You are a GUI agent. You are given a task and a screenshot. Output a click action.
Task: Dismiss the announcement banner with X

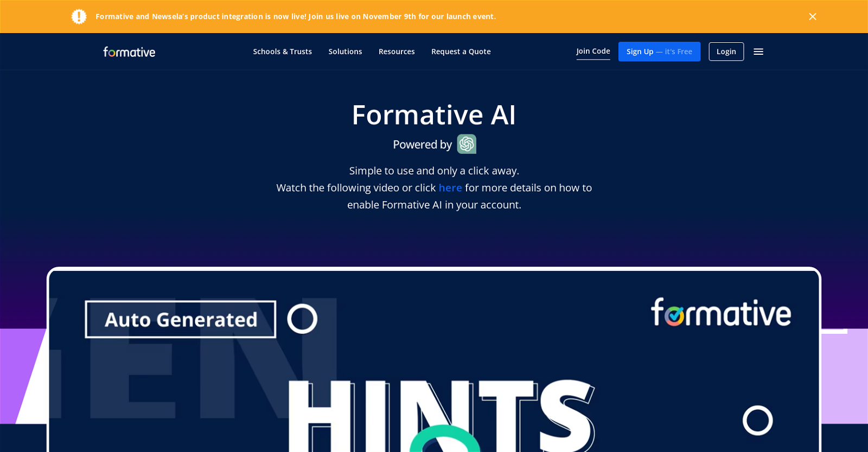click(x=813, y=16)
